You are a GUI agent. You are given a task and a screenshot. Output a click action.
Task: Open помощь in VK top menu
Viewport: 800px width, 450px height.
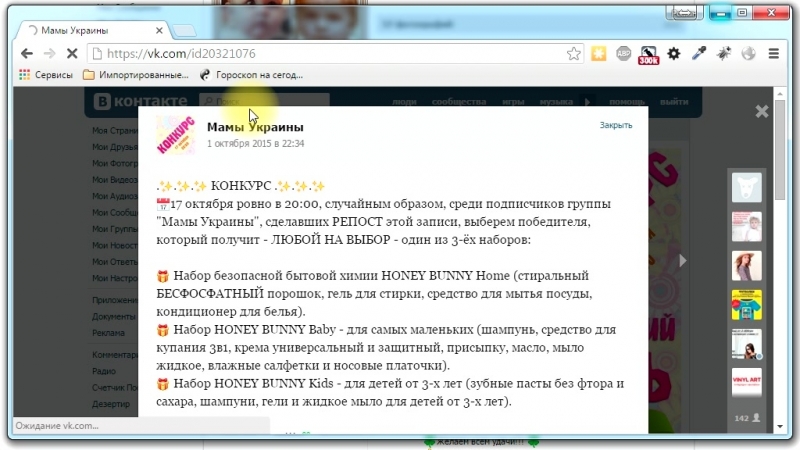(627, 102)
